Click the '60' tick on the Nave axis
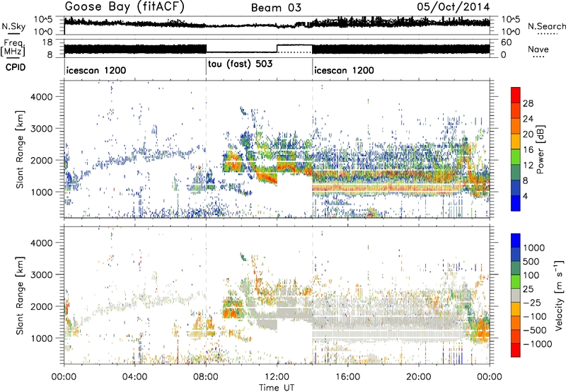This screenshot has width=566, height=392. (507, 42)
